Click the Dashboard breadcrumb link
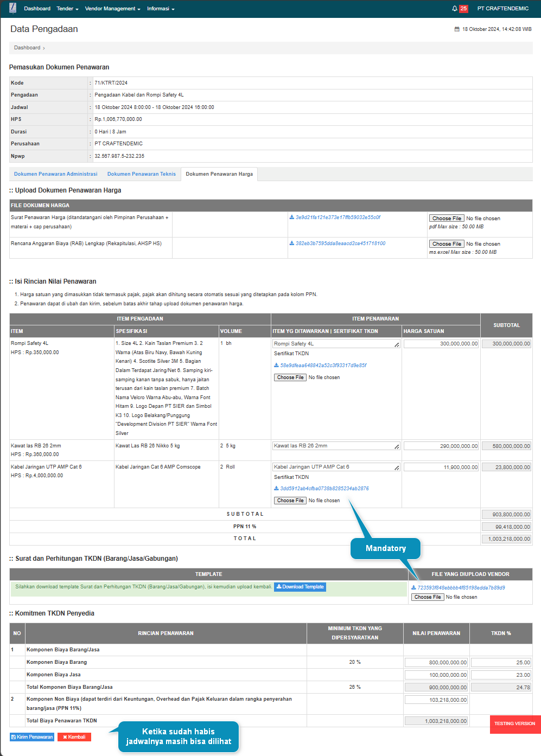 click(27, 48)
